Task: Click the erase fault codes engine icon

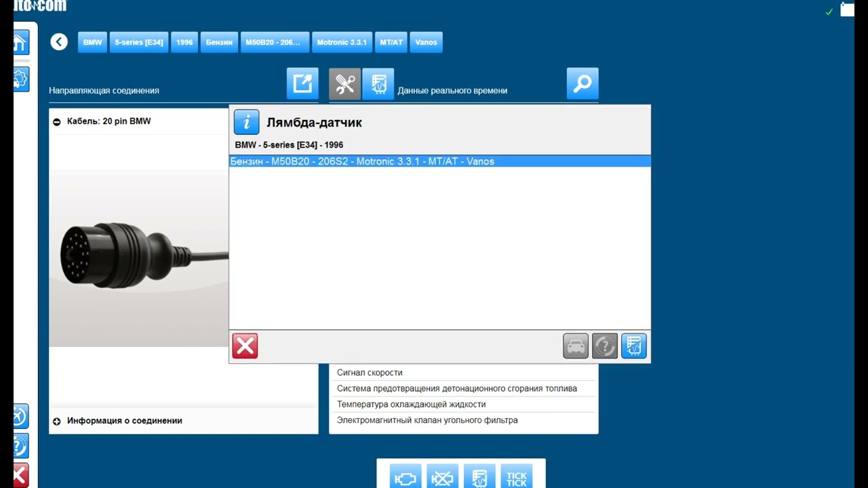Action: pyautogui.click(x=442, y=476)
